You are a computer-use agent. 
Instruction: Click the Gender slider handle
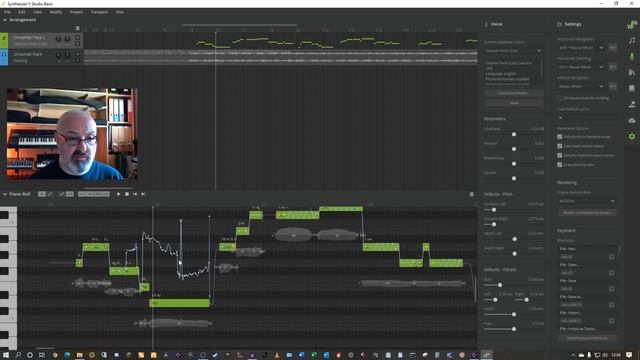[514, 178]
